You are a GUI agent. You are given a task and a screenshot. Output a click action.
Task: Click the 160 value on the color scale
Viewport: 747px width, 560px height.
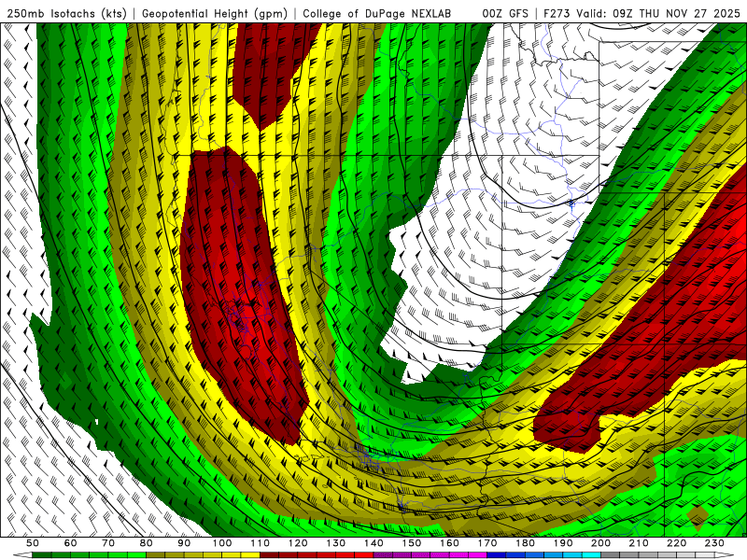click(449, 543)
